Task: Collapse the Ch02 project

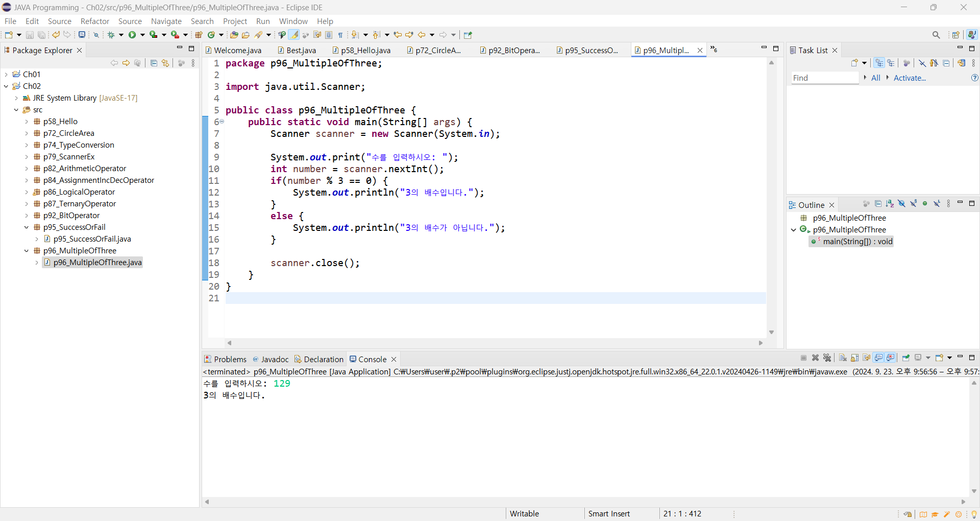Action: point(6,86)
